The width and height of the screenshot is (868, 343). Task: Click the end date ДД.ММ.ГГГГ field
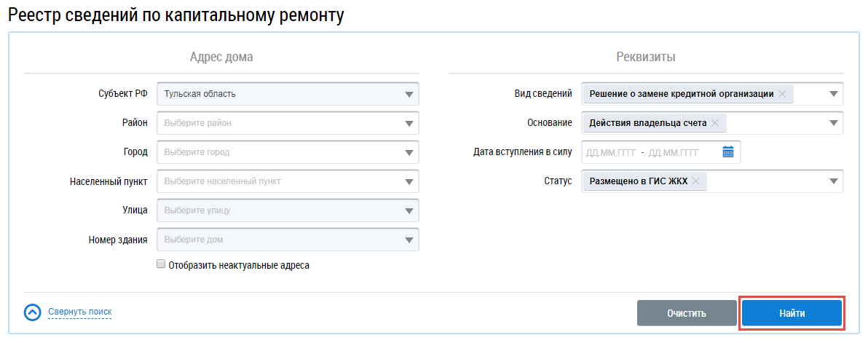click(674, 152)
